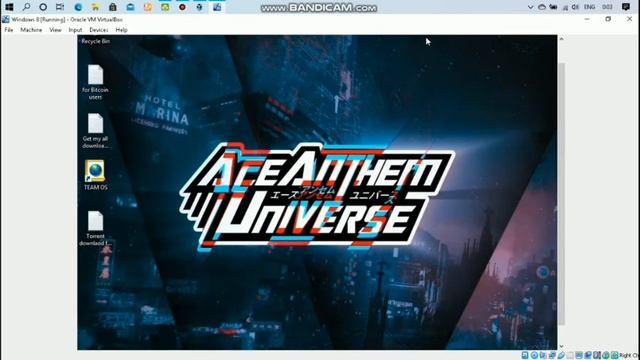This screenshot has height=360, width=640.
Task: Switch the ENG input language indicator
Action: [x=589, y=7]
